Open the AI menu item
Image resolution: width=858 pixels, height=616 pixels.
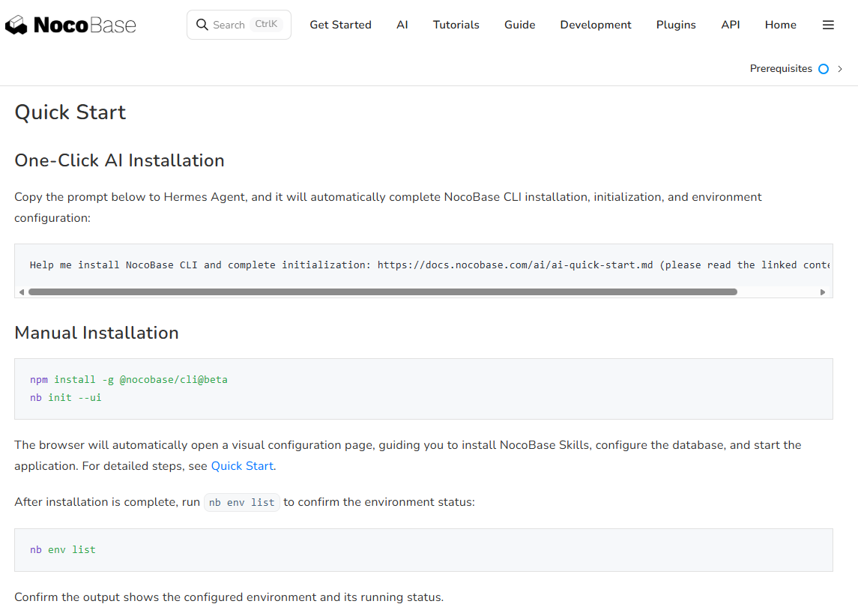(402, 25)
